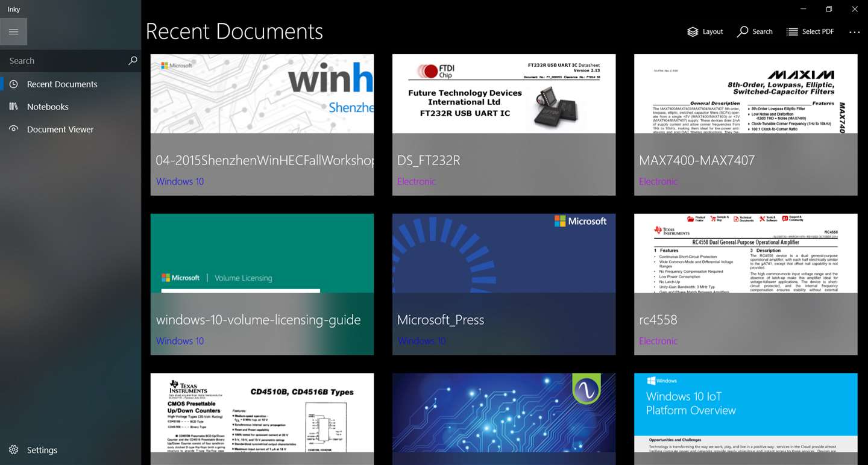The image size is (868, 465).
Task: Click the Electronic tag under DS_FT232R
Action: tap(417, 181)
